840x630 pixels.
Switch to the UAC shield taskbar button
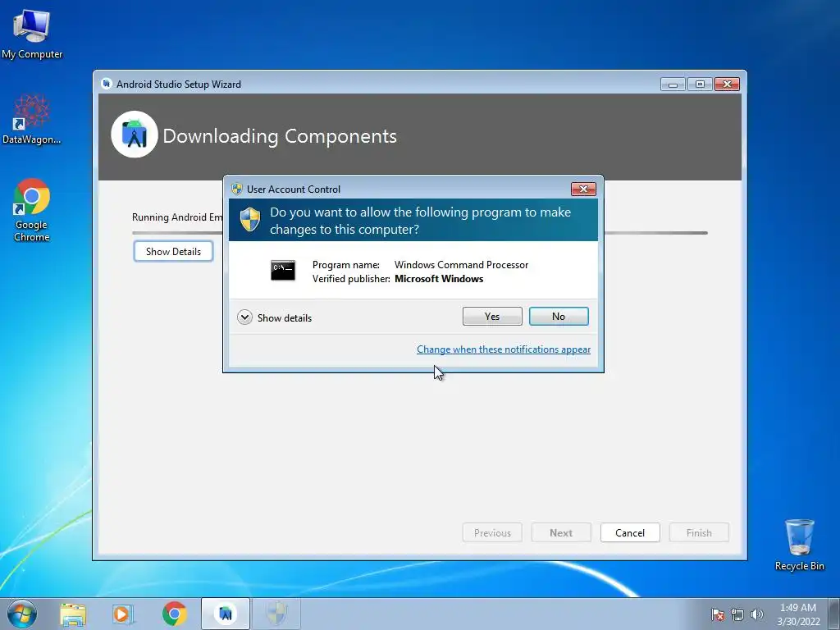click(276, 614)
